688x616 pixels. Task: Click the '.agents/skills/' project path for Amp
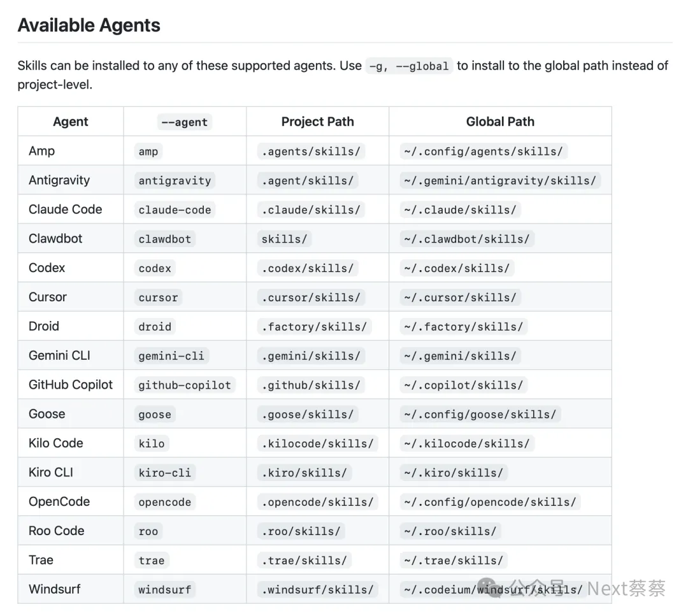pyautogui.click(x=311, y=152)
